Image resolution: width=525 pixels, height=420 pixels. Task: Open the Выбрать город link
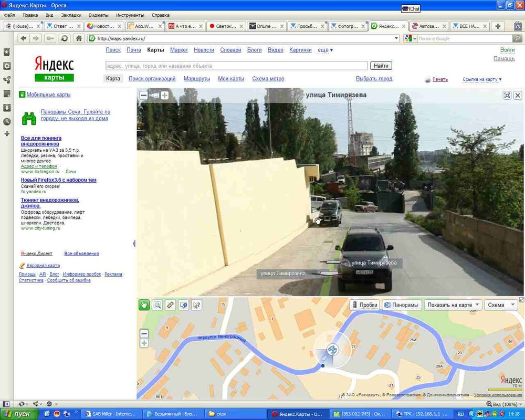pos(374,79)
